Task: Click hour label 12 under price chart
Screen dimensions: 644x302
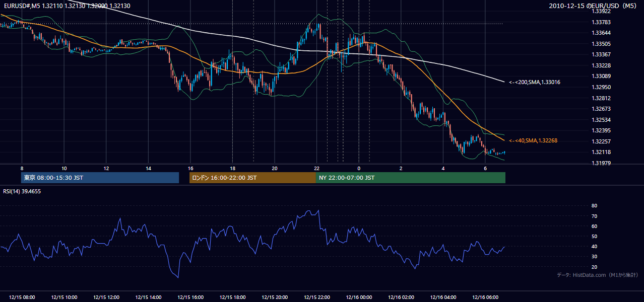Action: (x=106, y=168)
